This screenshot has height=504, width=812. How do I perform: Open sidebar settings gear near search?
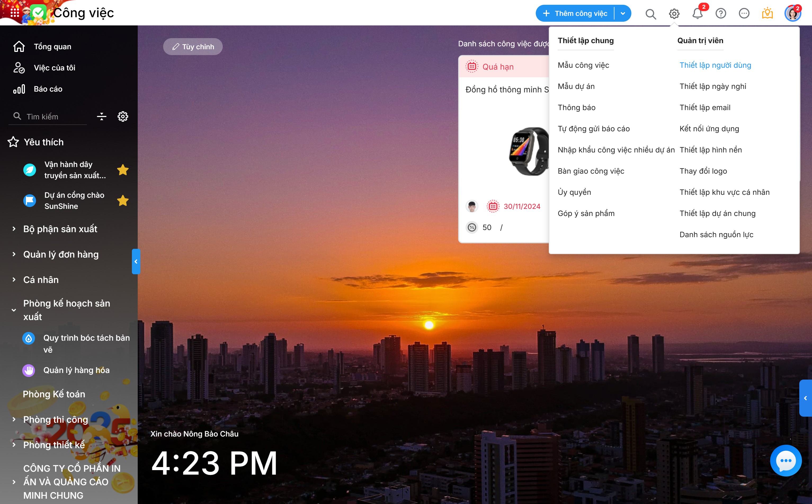click(123, 116)
